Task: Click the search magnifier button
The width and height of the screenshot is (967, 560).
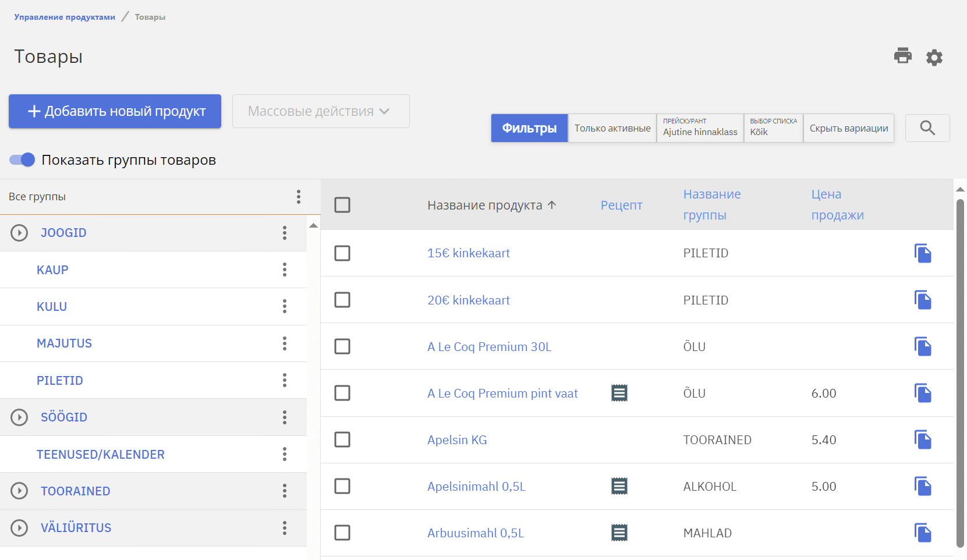Action: pos(927,128)
